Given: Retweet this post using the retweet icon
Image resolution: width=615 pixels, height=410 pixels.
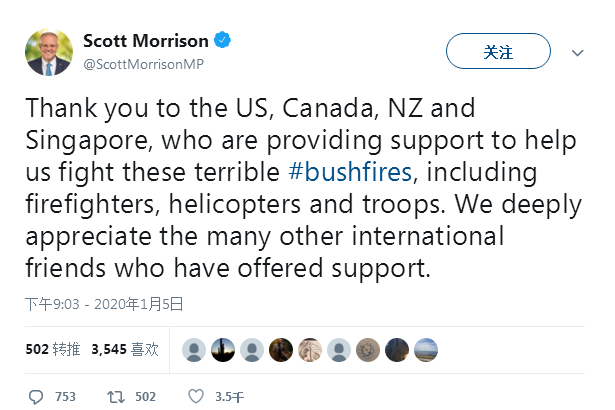Looking at the screenshot, I should [116, 396].
